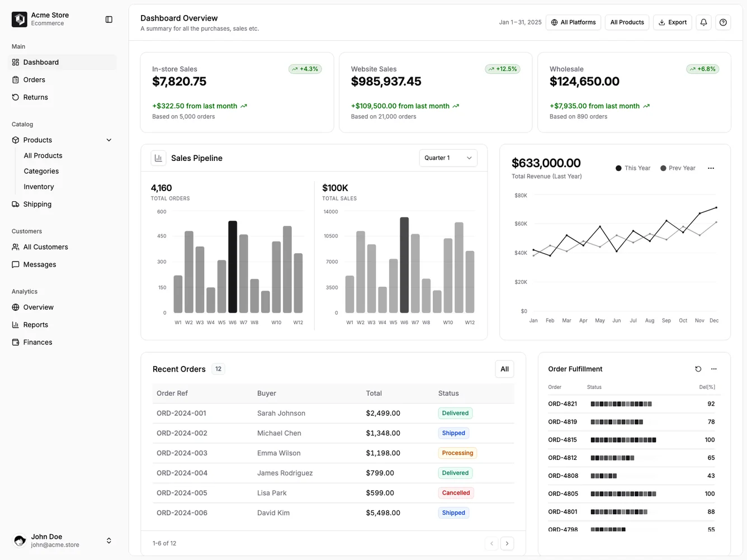Screen dimensions: 747x560
Task: Open the notifications bell icon
Action: coord(703,22)
